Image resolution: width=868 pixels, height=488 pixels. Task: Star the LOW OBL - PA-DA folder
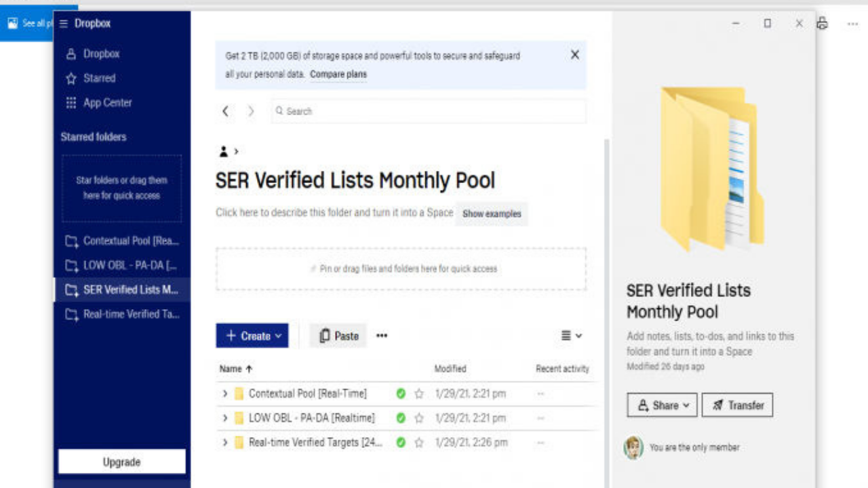click(418, 418)
